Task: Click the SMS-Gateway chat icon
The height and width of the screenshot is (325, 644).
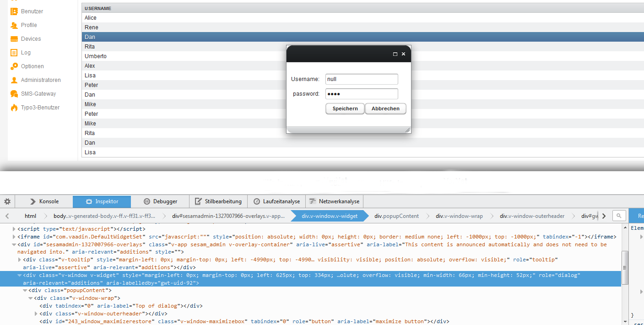Action: [x=14, y=94]
